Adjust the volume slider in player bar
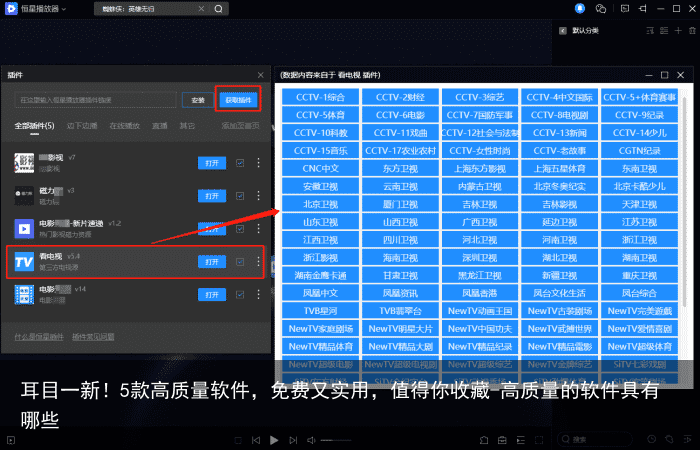 338,440
